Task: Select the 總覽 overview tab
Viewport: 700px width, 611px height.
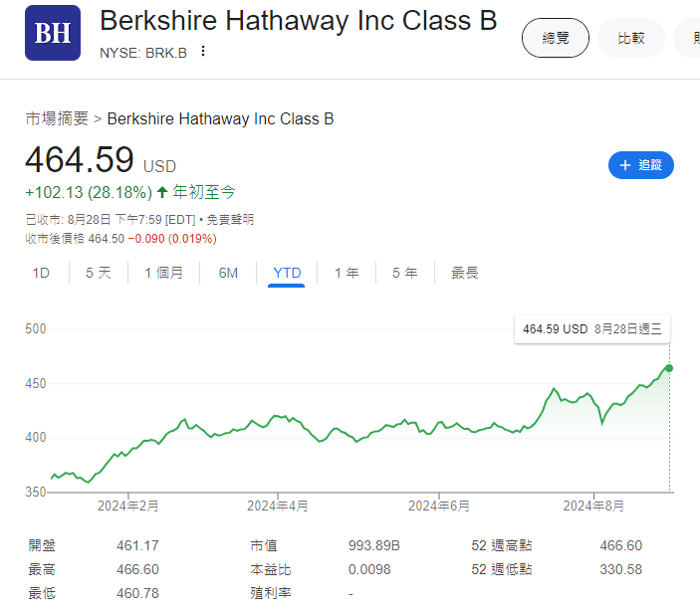Action: point(556,38)
